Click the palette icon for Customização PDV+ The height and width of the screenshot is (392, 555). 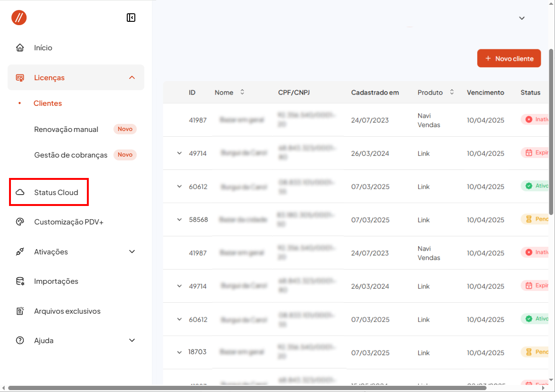(20, 222)
